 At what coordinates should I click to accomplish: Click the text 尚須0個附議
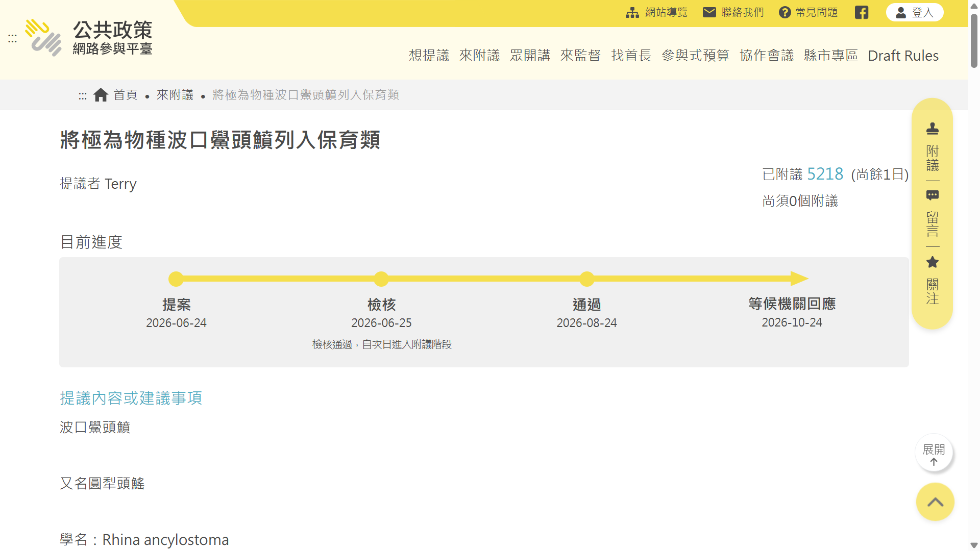pyautogui.click(x=800, y=201)
